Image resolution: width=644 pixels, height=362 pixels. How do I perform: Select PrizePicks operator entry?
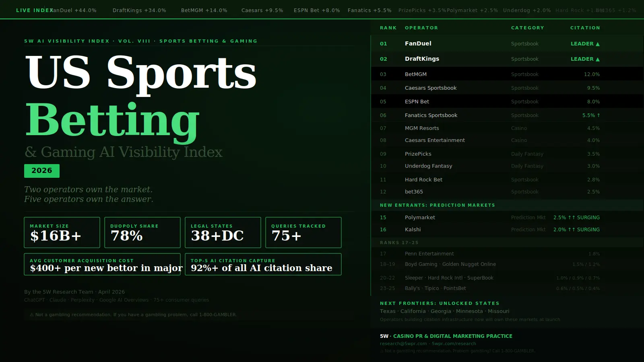[x=418, y=154]
